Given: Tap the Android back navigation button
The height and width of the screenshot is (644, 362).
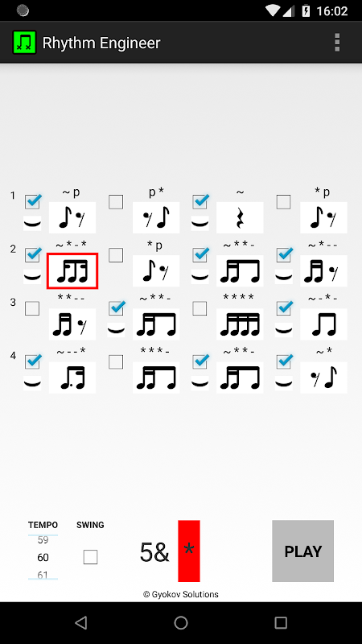Looking at the screenshot, I should 81,623.
